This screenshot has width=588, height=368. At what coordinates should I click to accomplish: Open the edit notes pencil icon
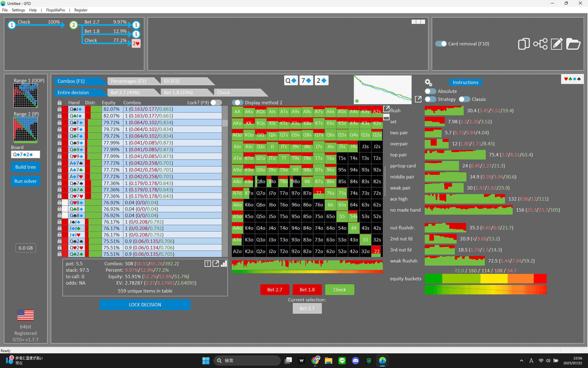[x=557, y=44]
